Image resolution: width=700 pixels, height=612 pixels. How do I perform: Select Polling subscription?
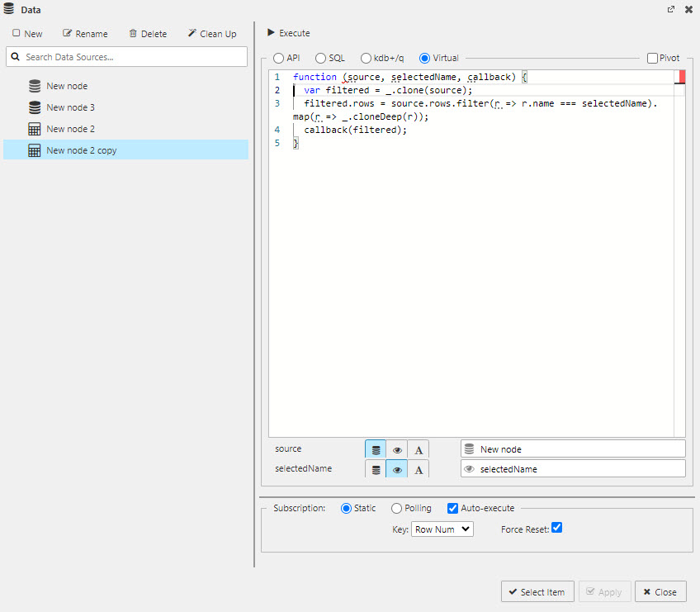[x=396, y=509]
